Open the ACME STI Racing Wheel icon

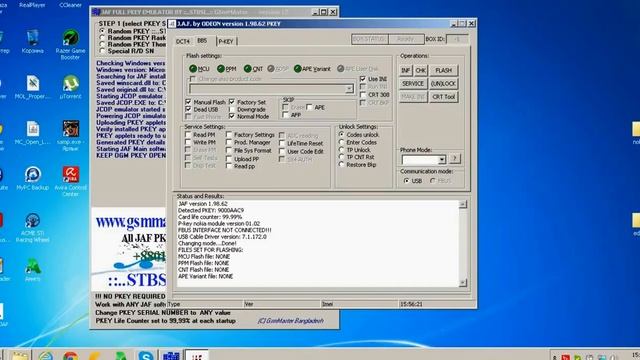pyautogui.click(x=33, y=227)
